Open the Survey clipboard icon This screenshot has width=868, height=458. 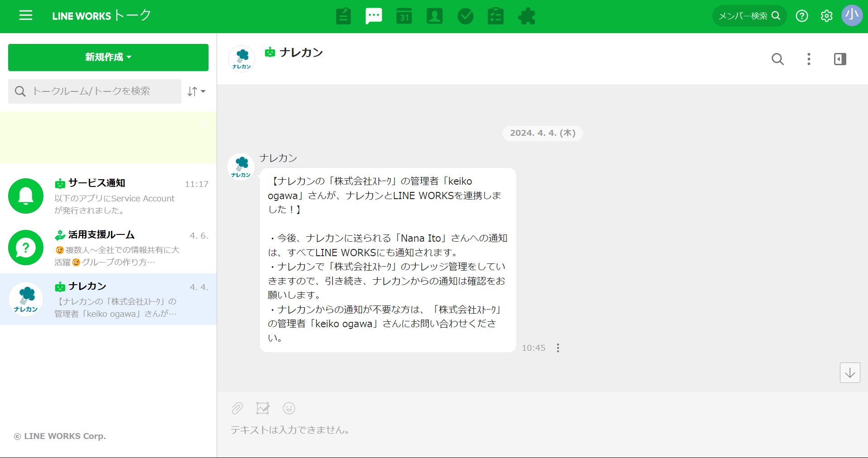496,16
